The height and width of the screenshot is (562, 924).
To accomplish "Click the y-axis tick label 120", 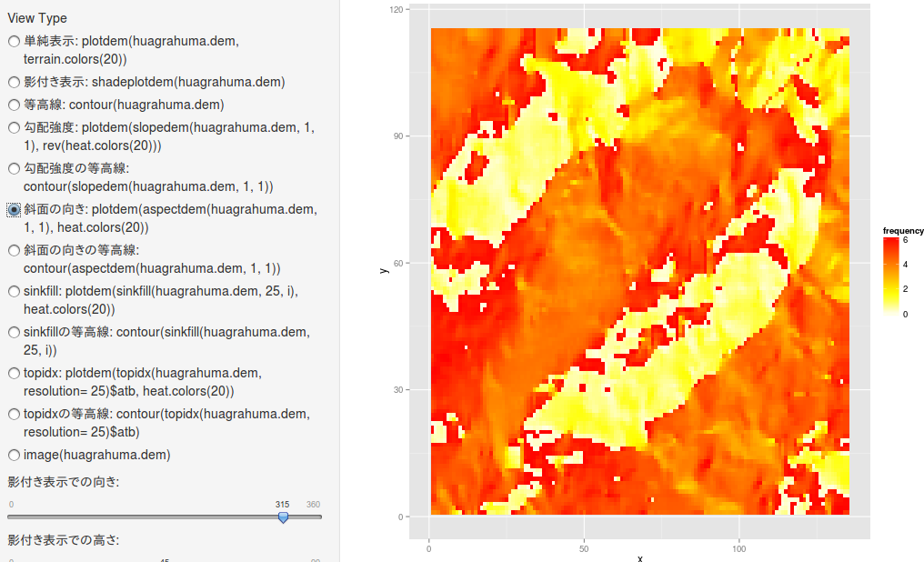I will [397, 9].
